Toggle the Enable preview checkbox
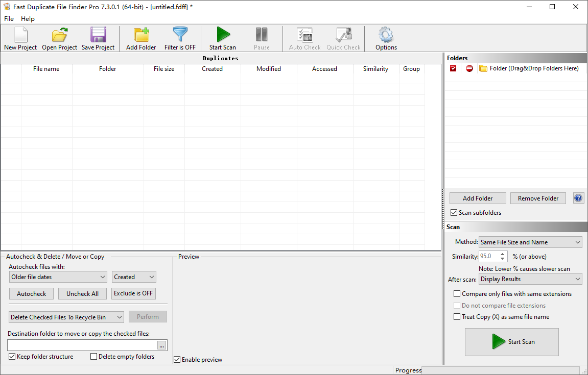Viewport: 588px width, 375px height. tap(177, 360)
